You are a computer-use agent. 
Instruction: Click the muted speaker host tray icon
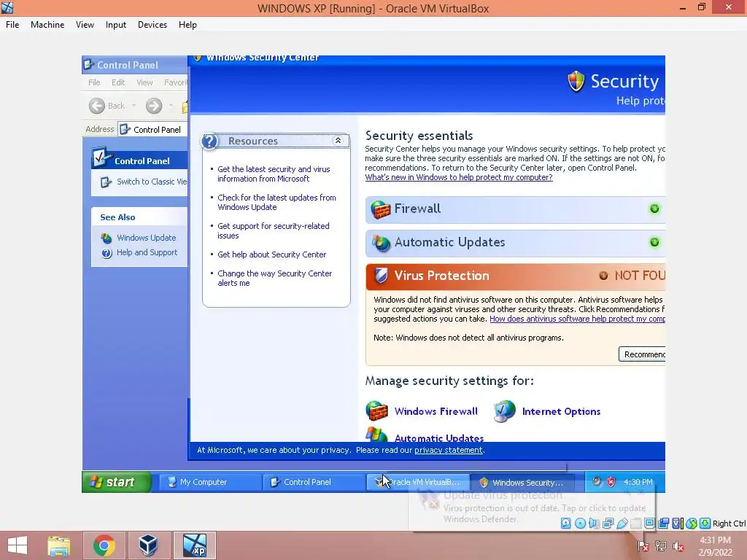tap(678, 546)
